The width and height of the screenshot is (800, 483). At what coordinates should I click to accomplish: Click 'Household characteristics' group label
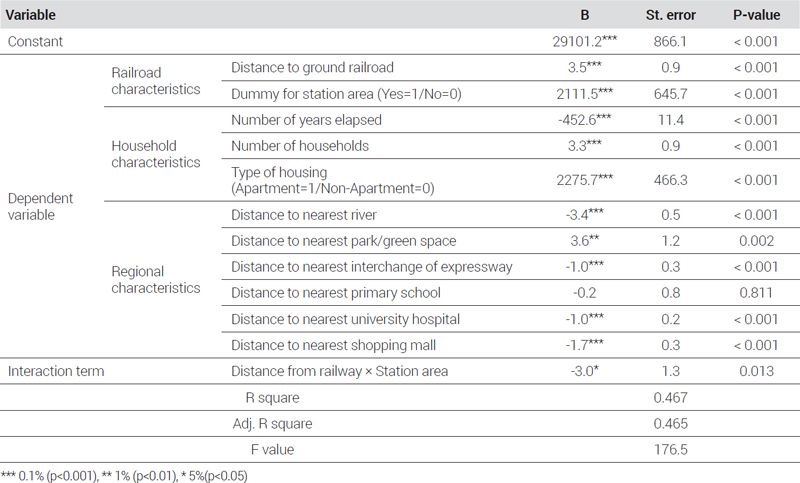[156, 154]
